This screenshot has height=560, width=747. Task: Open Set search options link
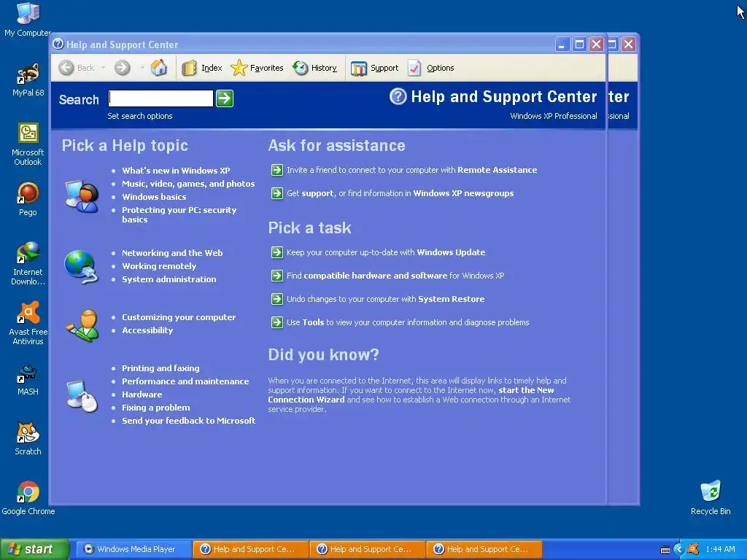pos(139,116)
